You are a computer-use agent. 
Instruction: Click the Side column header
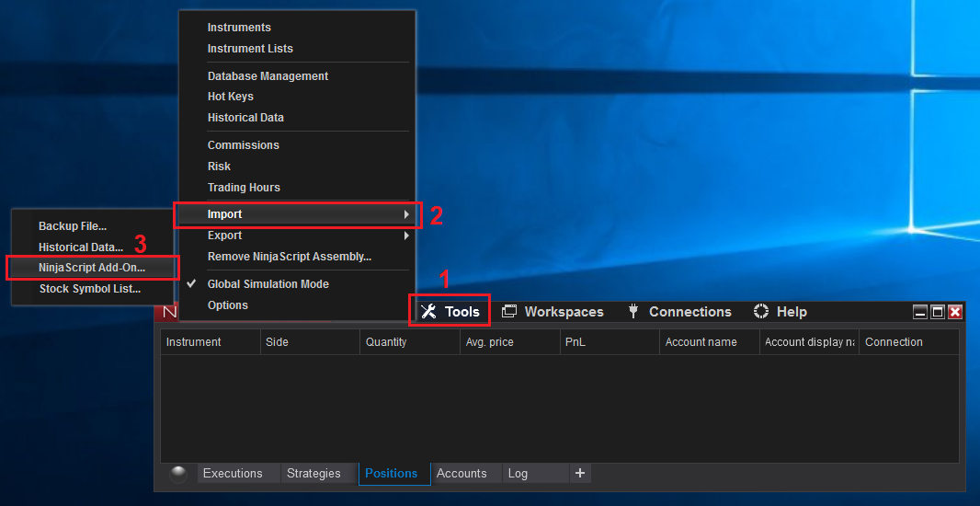(310, 342)
